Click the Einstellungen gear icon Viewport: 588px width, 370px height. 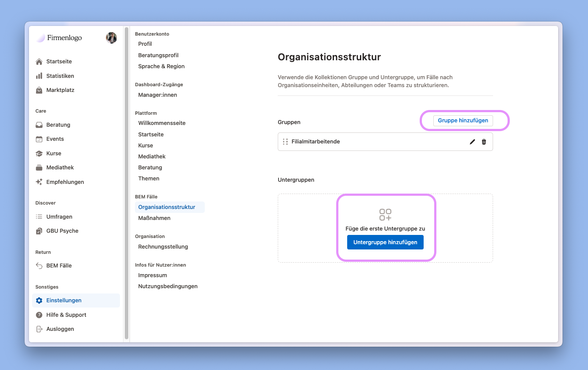pyautogui.click(x=39, y=300)
